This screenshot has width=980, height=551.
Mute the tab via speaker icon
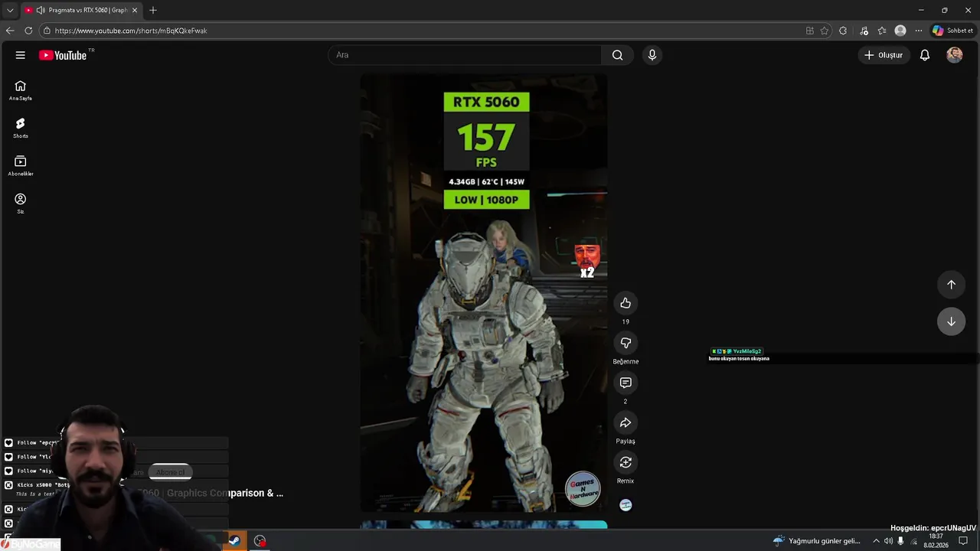40,10
